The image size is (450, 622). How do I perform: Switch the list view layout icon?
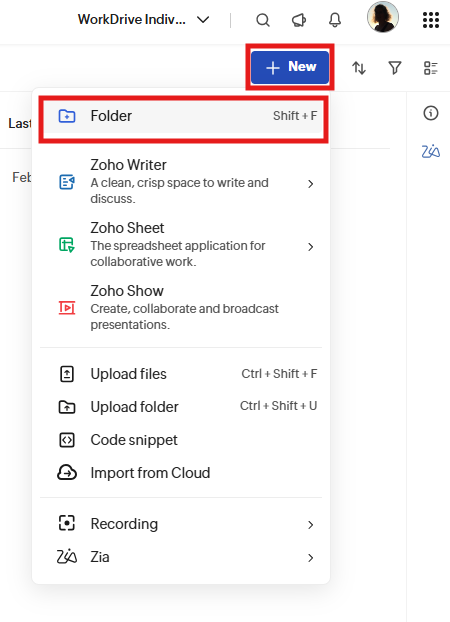431,68
